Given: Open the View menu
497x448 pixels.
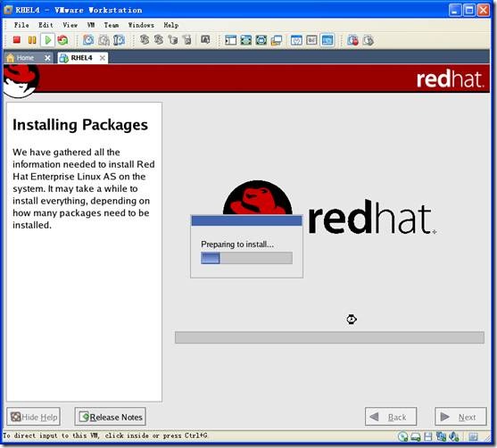Looking at the screenshot, I should [x=70, y=25].
